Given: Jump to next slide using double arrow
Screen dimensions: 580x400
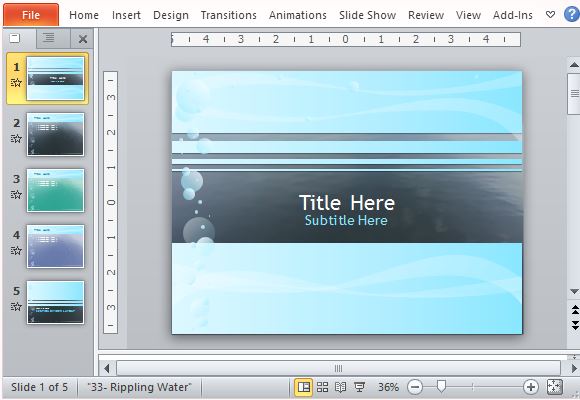Looking at the screenshot, I should tap(574, 325).
